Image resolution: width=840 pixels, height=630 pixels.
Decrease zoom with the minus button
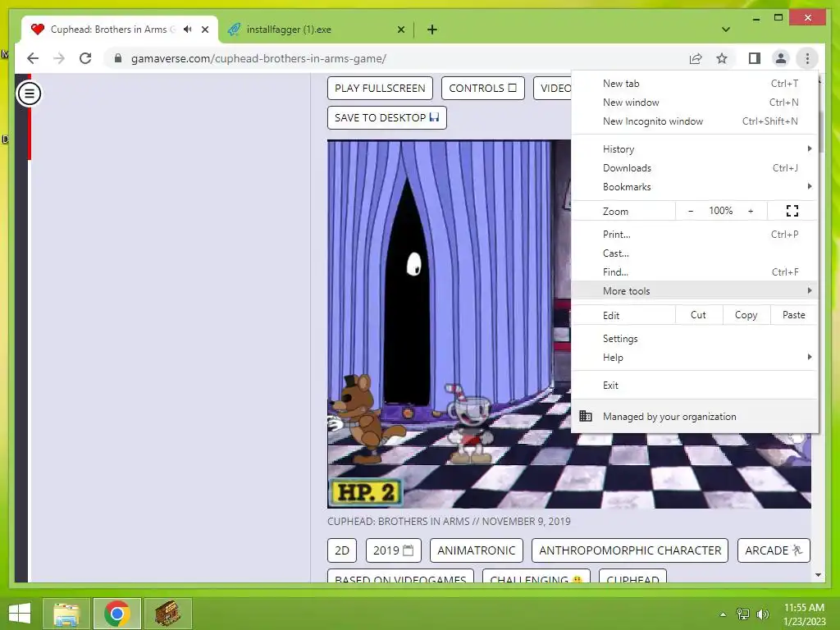[691, 211]
